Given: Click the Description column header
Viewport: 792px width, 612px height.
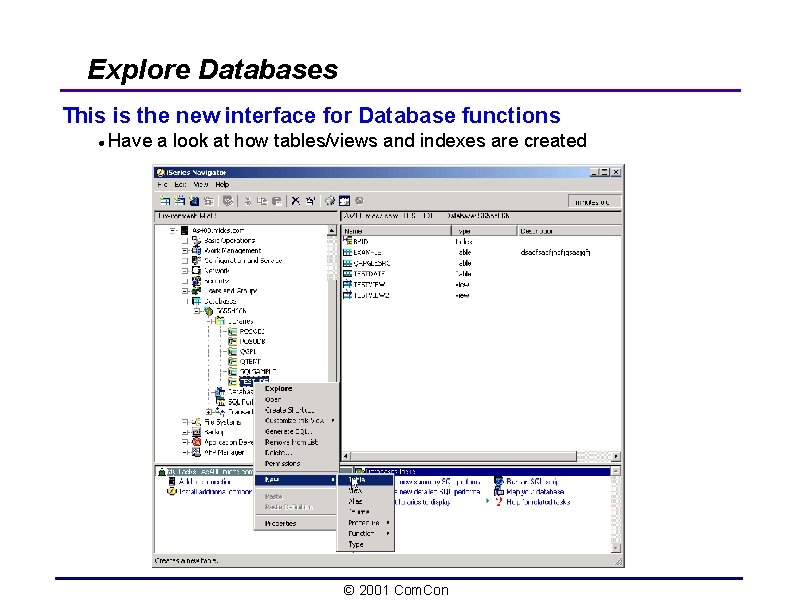Looking at the screenshot, I should tap(570, 231).
